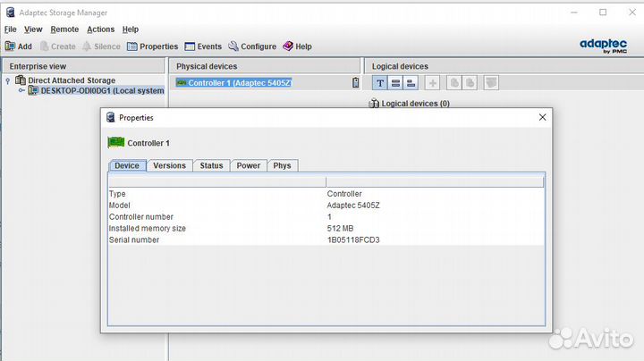This screenshot has width=644, height=361.
Task: Click the Adaptec Storage Manager title bar icon
Action: coord(11,13)
